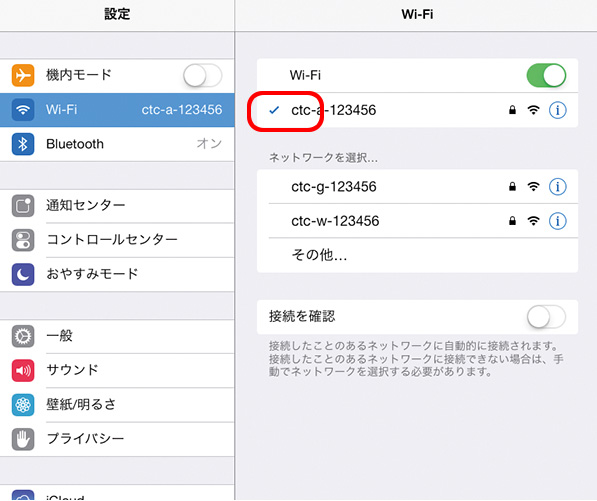Viewport: 597px width, 501px height.
Task: Turn off the Wi-Fi switch
Action: pyautogui.click(x=546, y=75)
